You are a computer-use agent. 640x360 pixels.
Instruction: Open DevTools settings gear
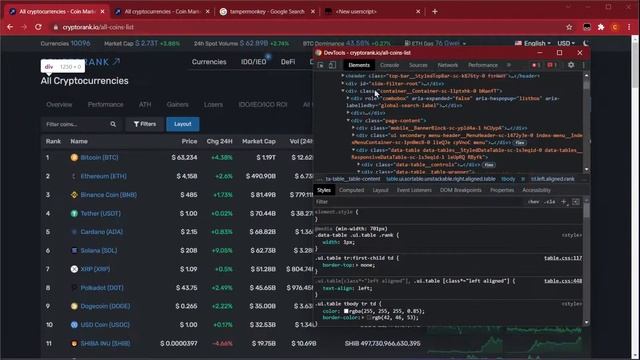571,65
